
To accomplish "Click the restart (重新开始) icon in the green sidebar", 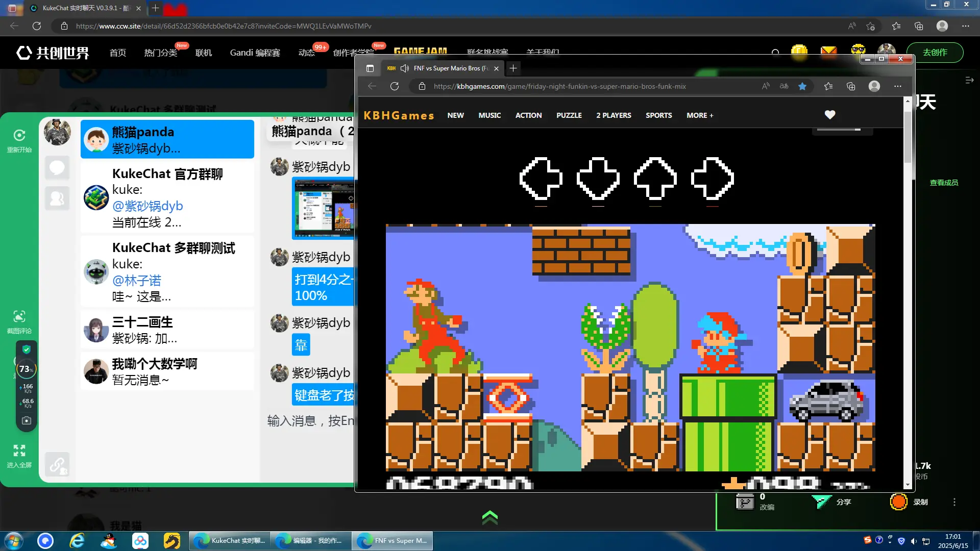I will 19,136.
